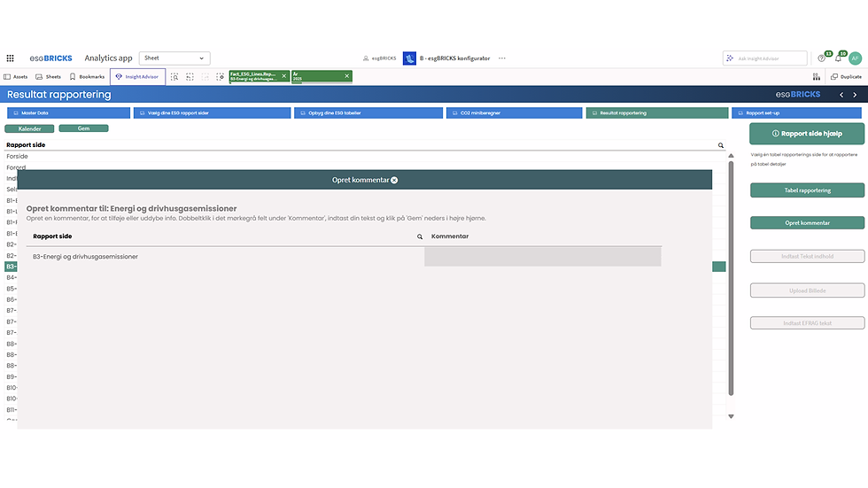Step back in selections

190,77
